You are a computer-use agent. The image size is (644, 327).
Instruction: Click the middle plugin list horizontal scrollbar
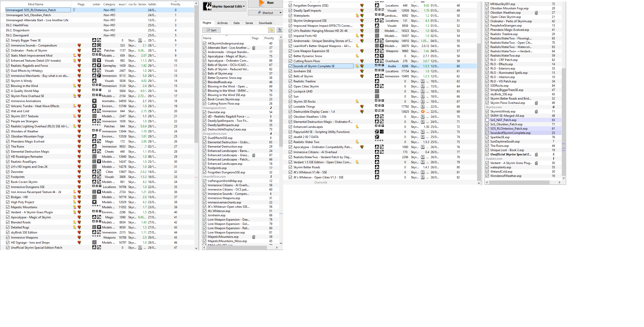(x=237, y=248)
